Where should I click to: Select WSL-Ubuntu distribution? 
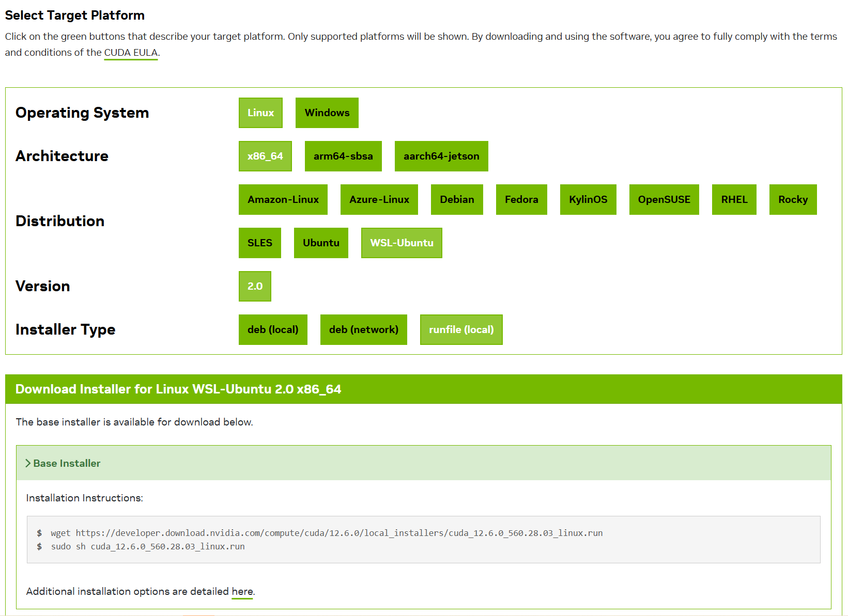pyautogui.click(x=402, y=243)
